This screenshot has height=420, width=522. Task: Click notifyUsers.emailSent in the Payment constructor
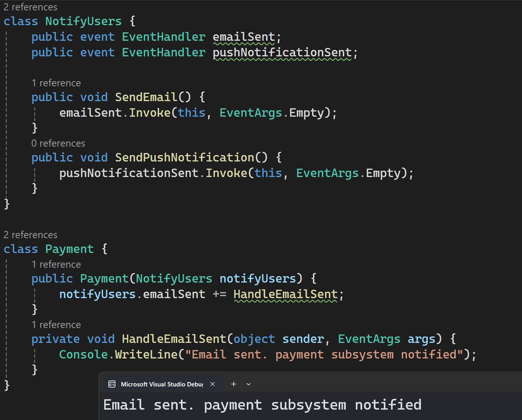pyautogui.click(x=132, y=294)
